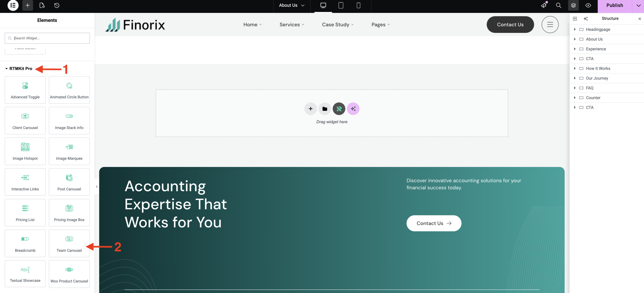The width and height of the screenshot is (644, 293).
Task: Click the Publish button
Action: click(615, 5)
